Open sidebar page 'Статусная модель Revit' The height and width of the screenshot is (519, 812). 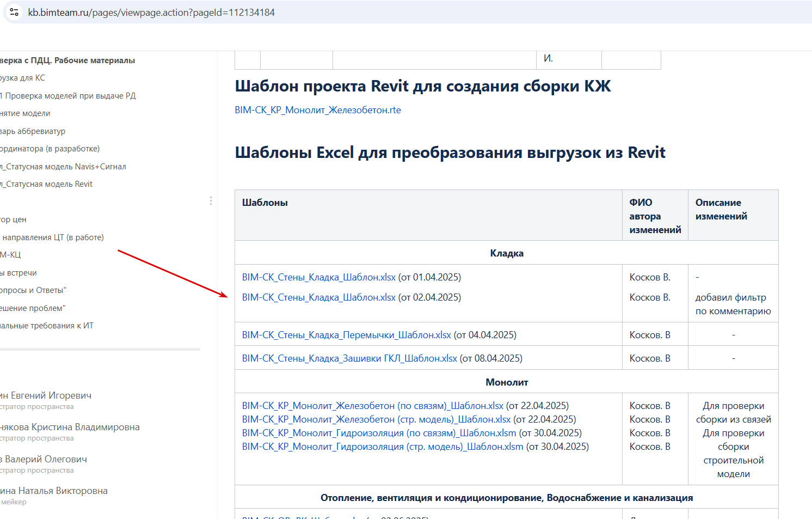tap(46, 184)
